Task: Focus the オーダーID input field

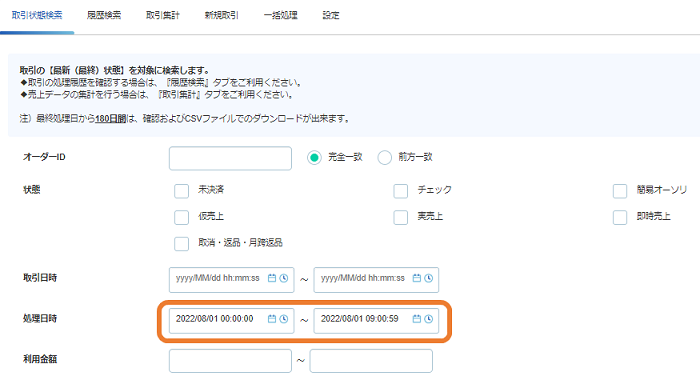Action: (230, 158)
